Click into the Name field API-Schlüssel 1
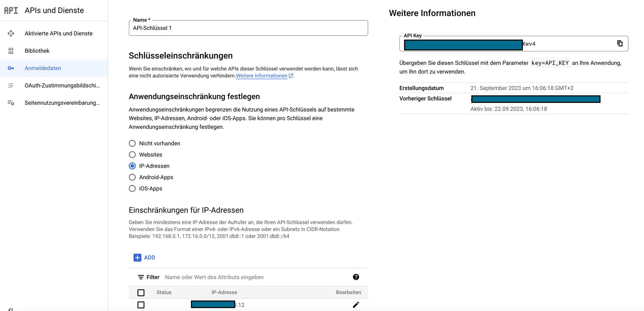644x311 pixels. [x=248, y=28]
